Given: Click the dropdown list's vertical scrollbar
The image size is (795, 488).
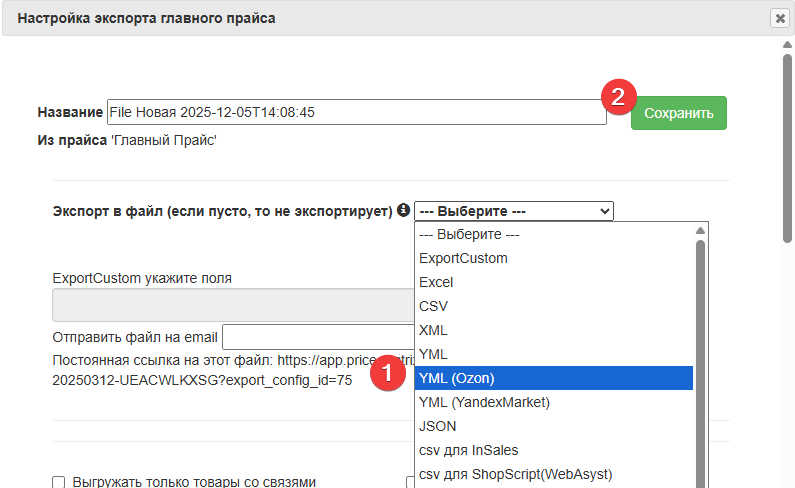Looking at the screenshot, I should [700, 350].
